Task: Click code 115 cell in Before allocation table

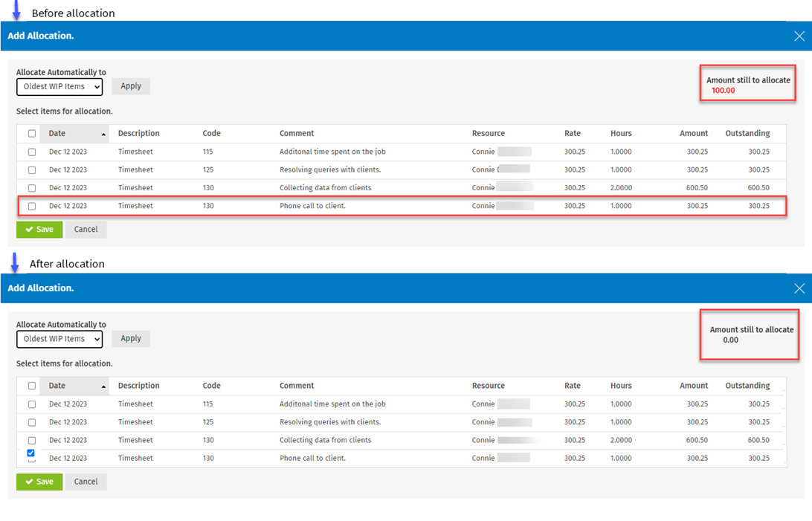Action: click(207, 152)
